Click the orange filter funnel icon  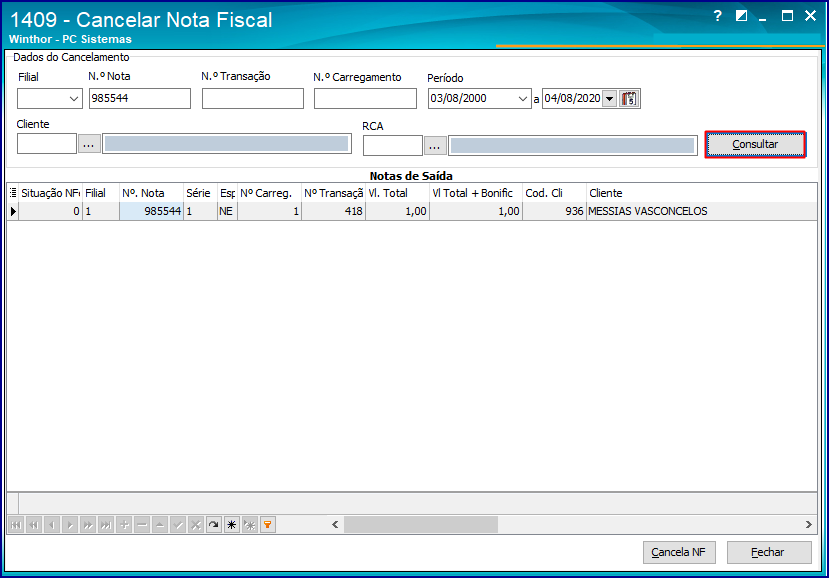click(x=268, y=525)
